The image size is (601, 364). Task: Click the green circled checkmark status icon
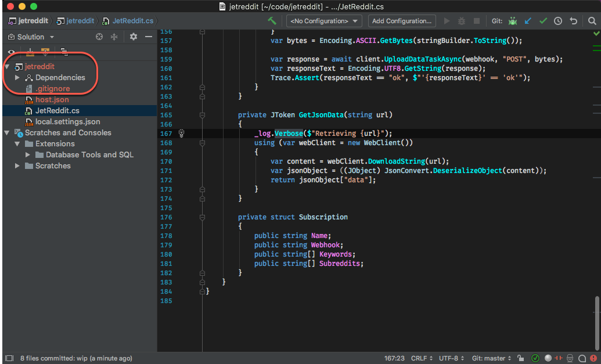(535, 358)
